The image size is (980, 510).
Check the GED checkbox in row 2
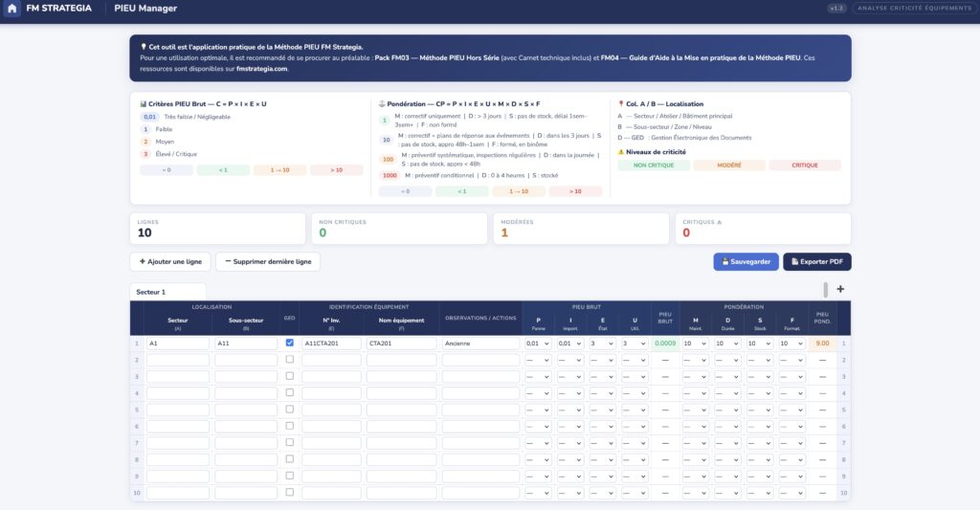coord(290,360)
